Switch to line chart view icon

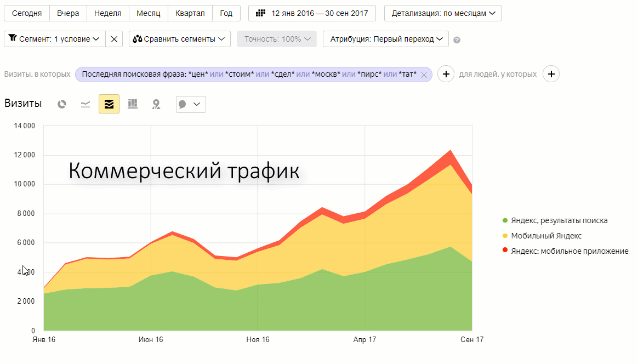pyautogui.click(x=86, y=104)
